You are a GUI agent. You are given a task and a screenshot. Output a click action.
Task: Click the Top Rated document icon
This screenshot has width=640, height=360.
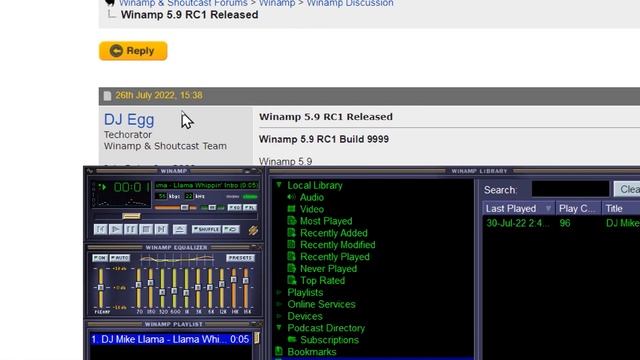point(291,280)
